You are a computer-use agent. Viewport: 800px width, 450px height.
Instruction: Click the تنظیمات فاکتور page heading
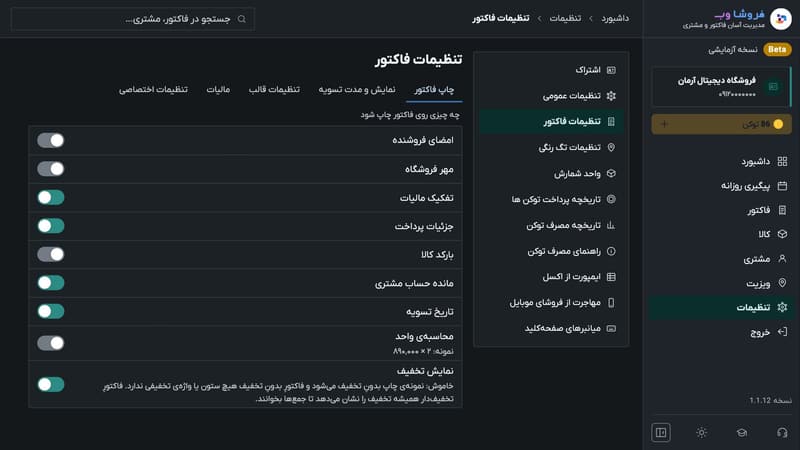click(418, 60)
